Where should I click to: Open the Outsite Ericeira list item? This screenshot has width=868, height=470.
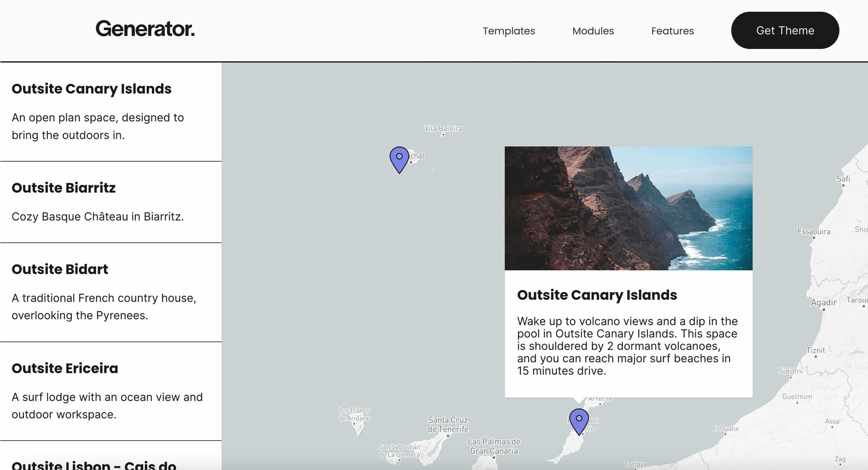coord(111,391)
